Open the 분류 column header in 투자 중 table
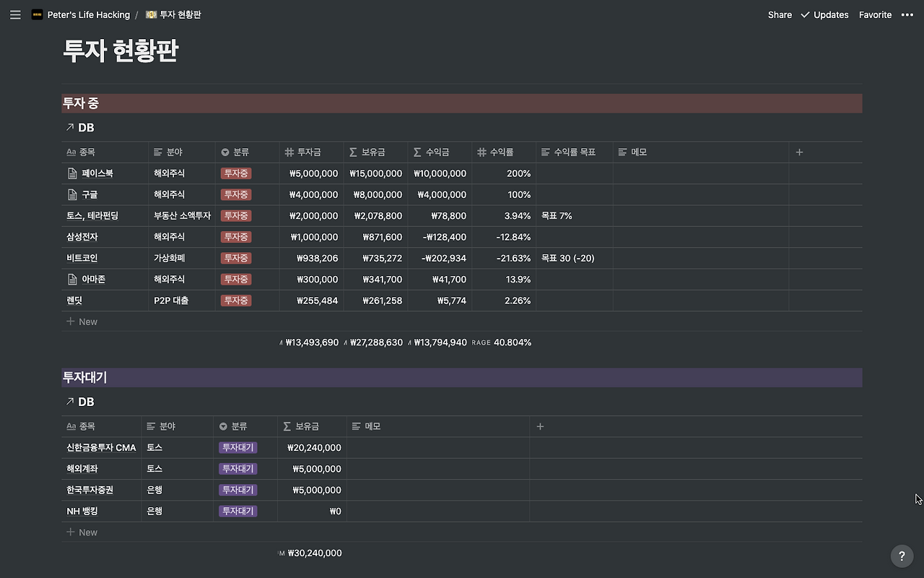This screenshot has height=578, width=924. tap(247, 152)
